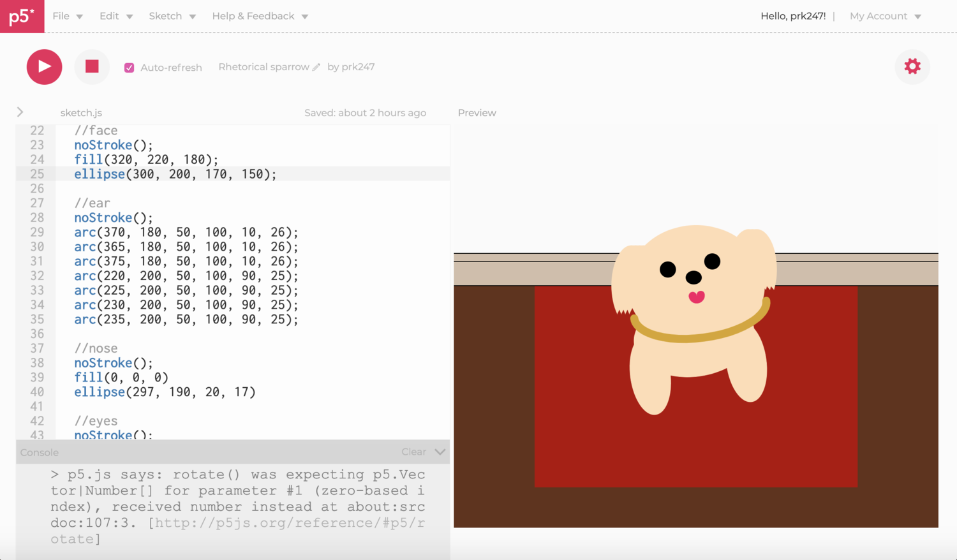
Task: Toggle the Auto-refresh checkbox
Action: pos(129,68)
